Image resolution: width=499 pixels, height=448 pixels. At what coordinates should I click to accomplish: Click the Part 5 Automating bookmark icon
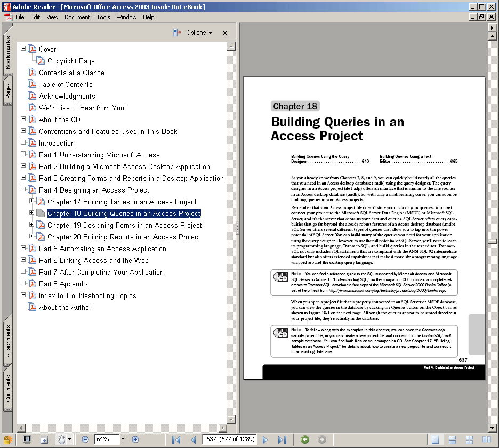(x=32, y=249)
